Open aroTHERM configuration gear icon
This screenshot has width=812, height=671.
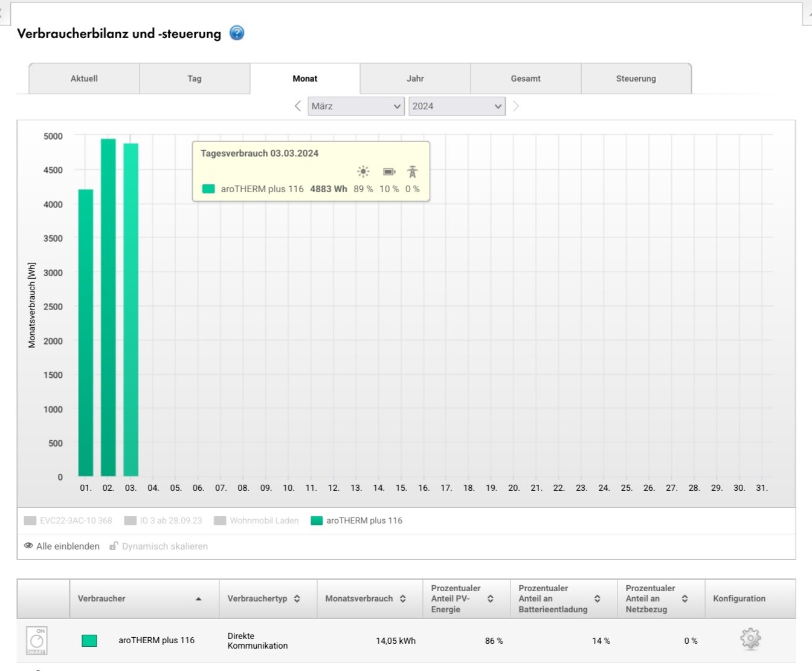pyautogui.click(x=750, y=639)
